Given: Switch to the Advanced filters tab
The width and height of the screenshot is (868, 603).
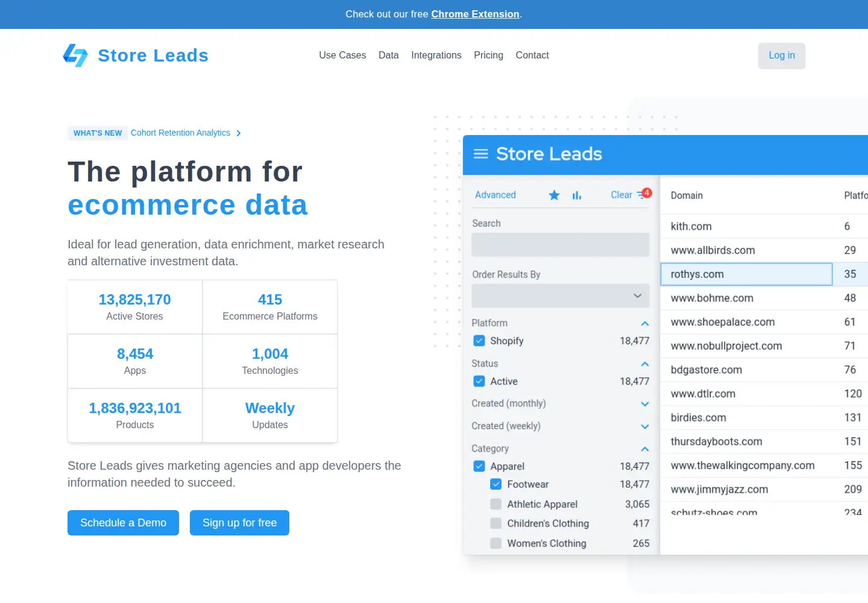Looking at the screenshot, I should click(495, 195).
